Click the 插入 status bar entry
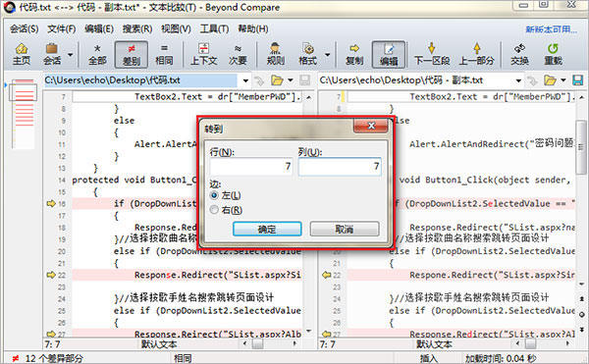This screenshot has width=589, height=364. coord(428,358)
